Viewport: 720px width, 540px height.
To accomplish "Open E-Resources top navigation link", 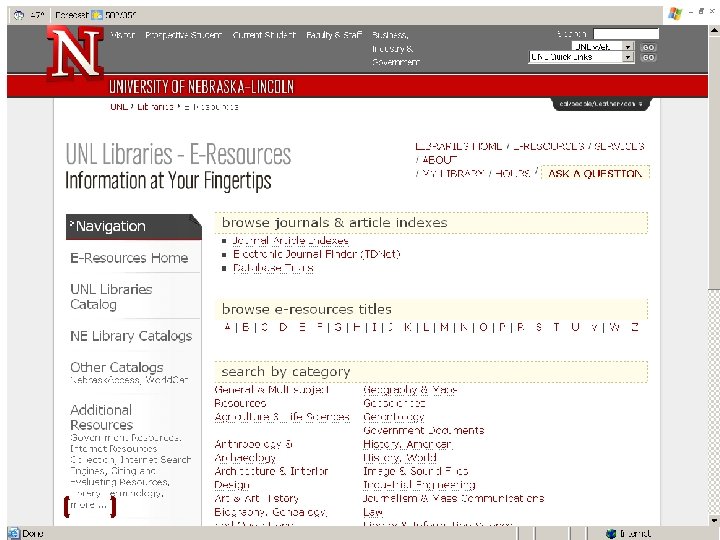I will [549, 146].
